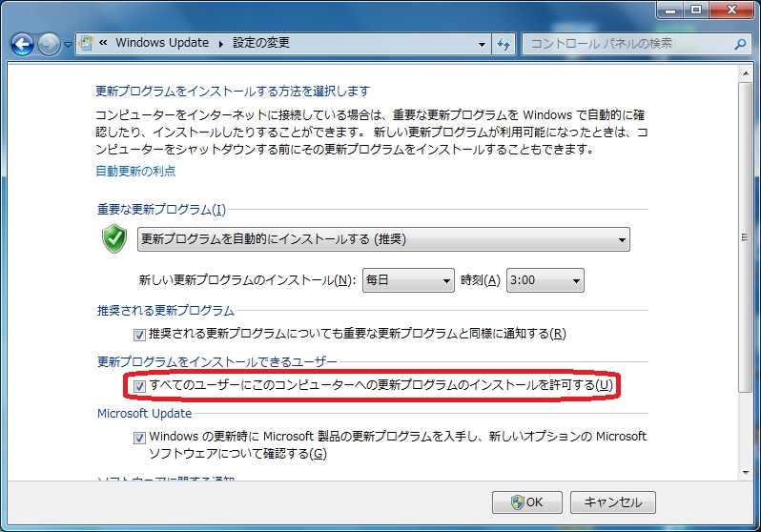The image size is (761, 532).
Task: Toggle 推奨される更新プログラム notify checkbox
Action: coord(139,335)
